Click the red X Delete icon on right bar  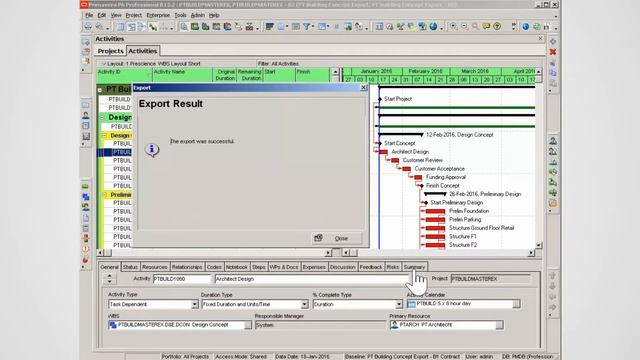pos(553,52)
